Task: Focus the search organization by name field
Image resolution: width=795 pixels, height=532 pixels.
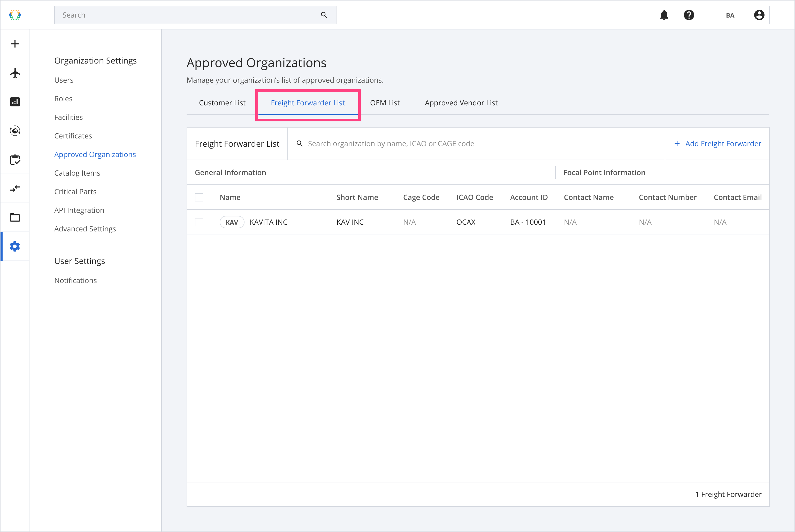Action: pos(476,144)
